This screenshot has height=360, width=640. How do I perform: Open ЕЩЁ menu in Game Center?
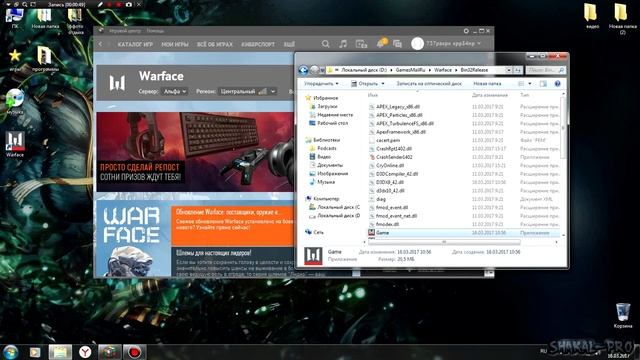[289, 44]
